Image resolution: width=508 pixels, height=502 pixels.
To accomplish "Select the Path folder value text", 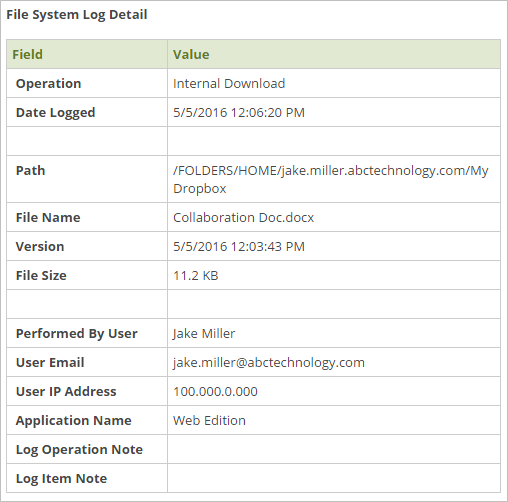I will [330, 179].
